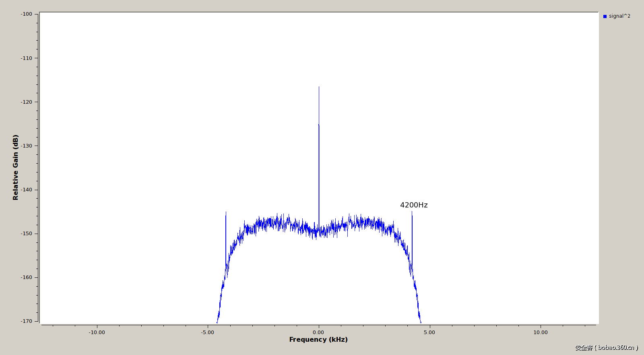This screenshot has height=355, width=644.
Task: Click the -100 tick label on y-axis
Action: click(x=27, y=14)
